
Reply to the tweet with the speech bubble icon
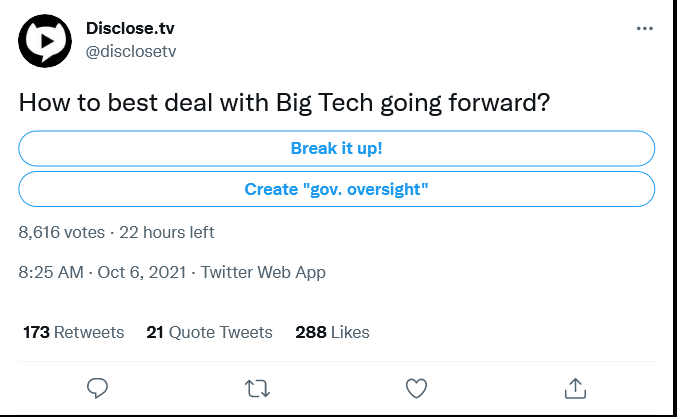[x=97, y=388]
